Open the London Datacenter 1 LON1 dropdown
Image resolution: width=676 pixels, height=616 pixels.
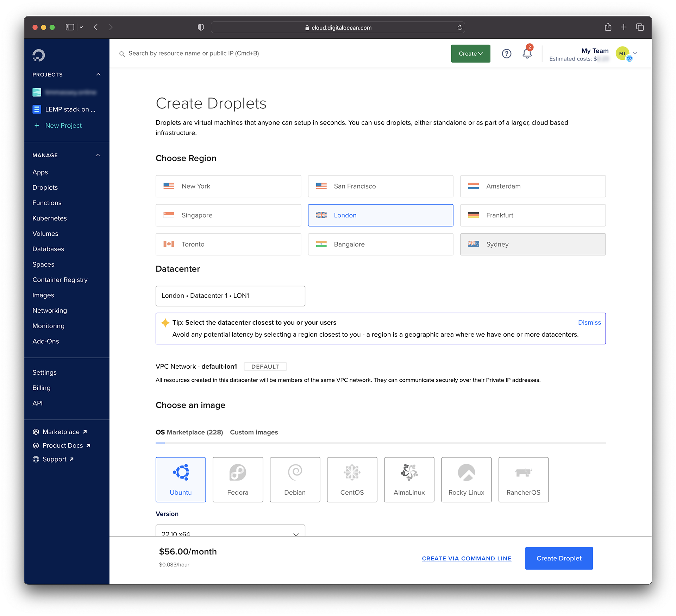click(230, 296)
